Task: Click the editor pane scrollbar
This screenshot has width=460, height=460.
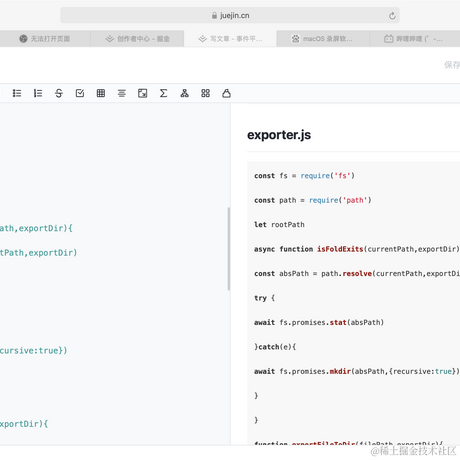Action: pyautogui.click(x=229, y=249)
